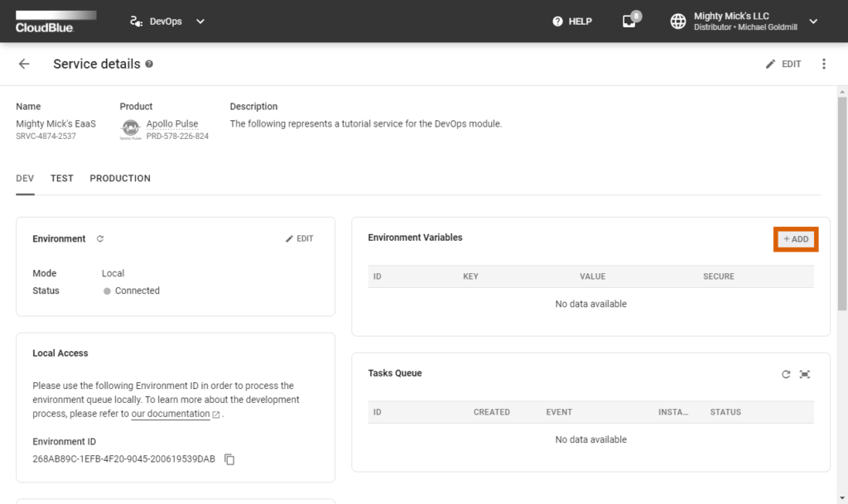Expand the Mighty Mick's LLC account menu
This screenshot has height=504, width=848.
813,22
